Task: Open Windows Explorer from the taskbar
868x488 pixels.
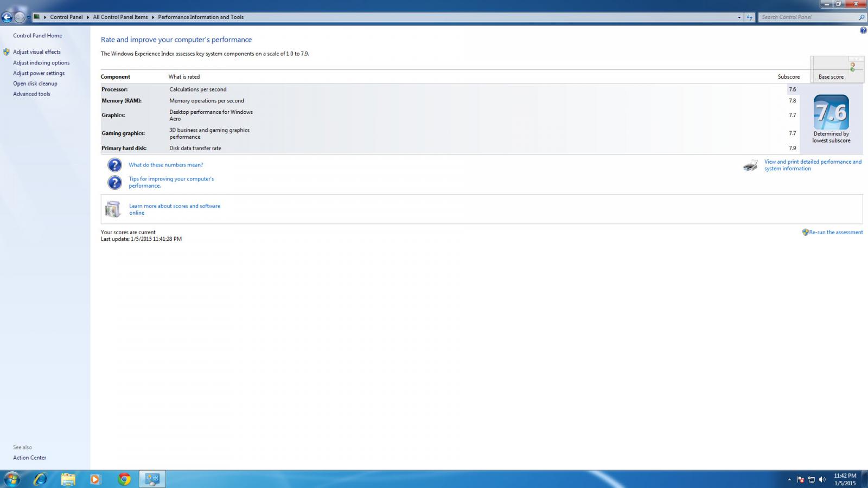Action: point(68,479)
